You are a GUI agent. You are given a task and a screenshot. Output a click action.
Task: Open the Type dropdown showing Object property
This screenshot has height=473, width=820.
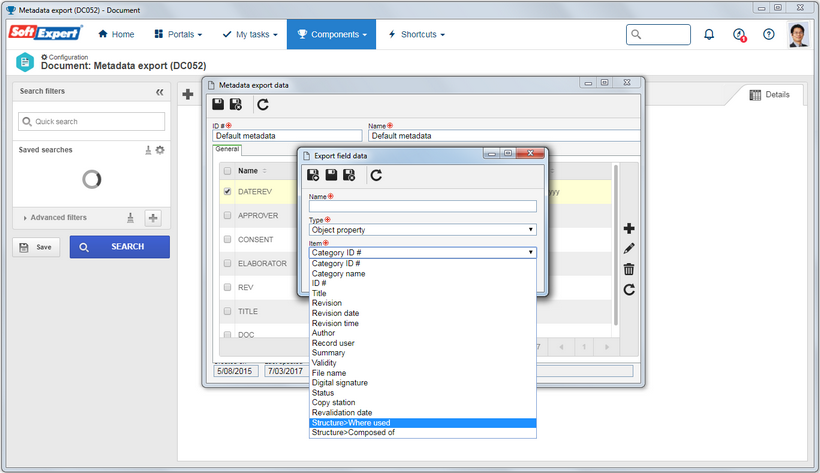point(423,230)
